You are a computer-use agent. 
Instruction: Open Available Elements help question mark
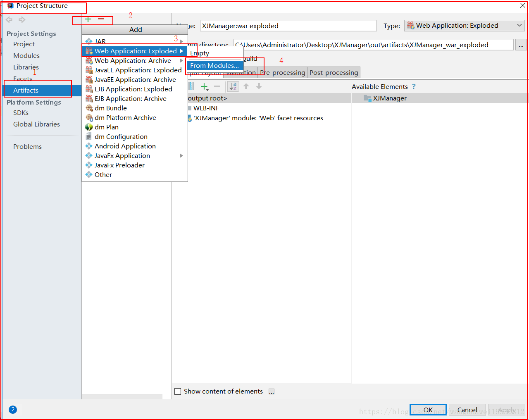pos(414,86)
